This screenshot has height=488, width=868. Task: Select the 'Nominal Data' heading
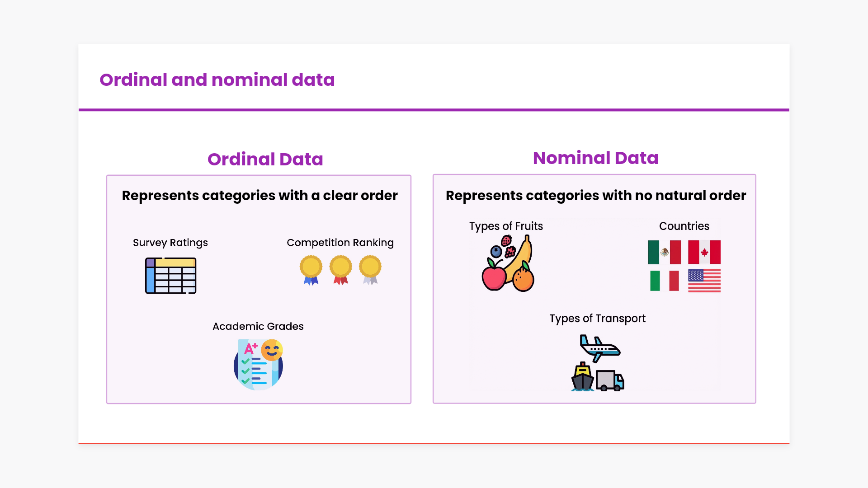click(x=595, y=158)
